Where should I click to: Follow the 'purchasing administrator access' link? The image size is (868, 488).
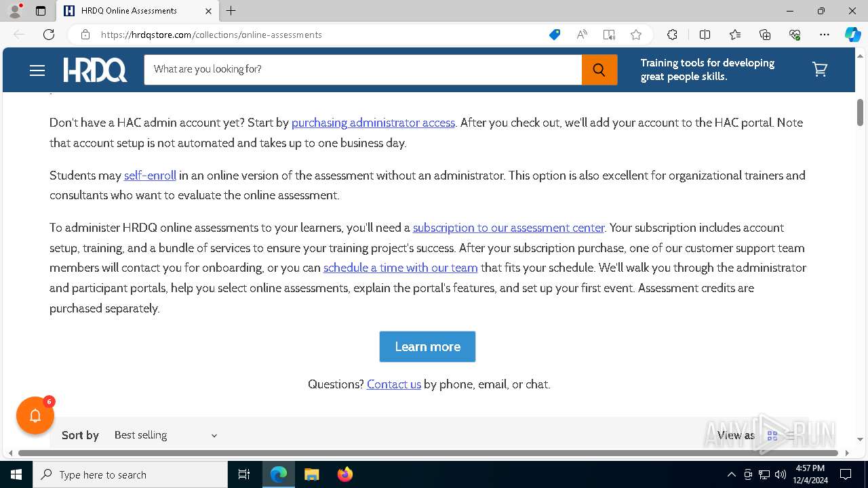pos(373,123)
